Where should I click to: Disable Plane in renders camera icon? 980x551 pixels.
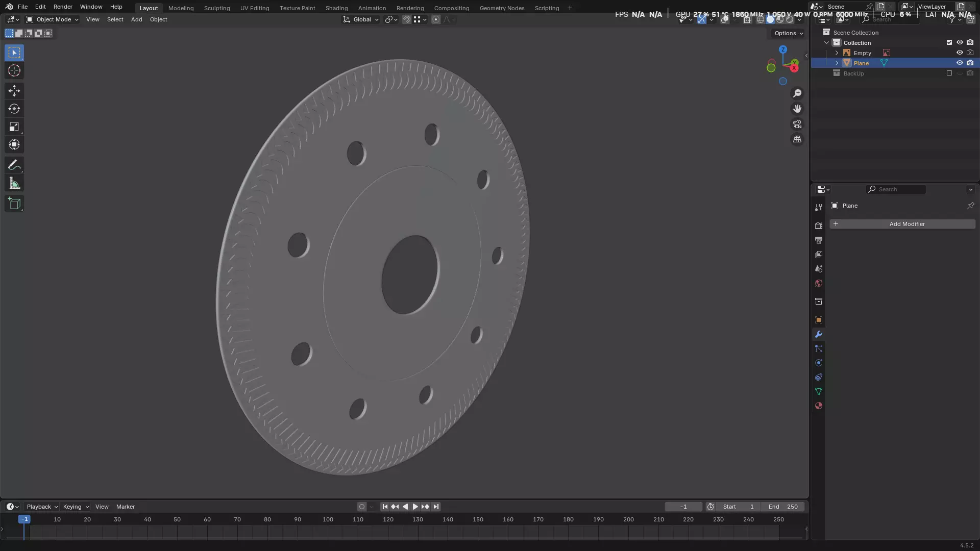tap(970, 63)
